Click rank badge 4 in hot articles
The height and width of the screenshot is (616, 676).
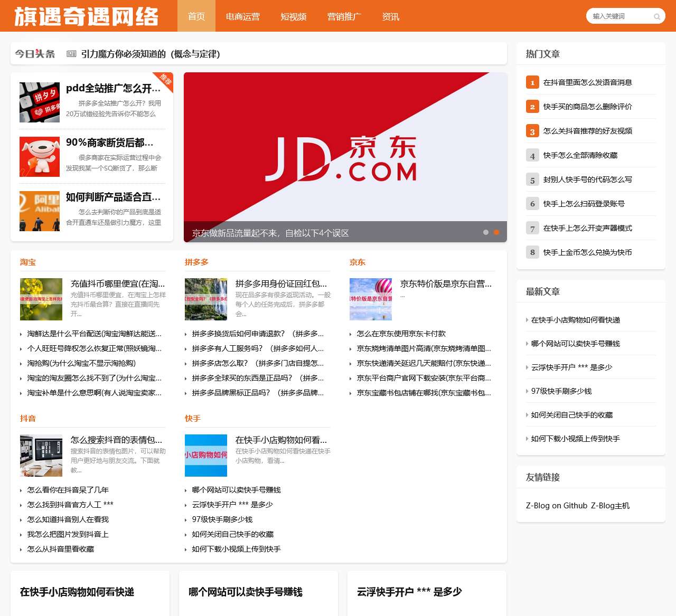532,155
